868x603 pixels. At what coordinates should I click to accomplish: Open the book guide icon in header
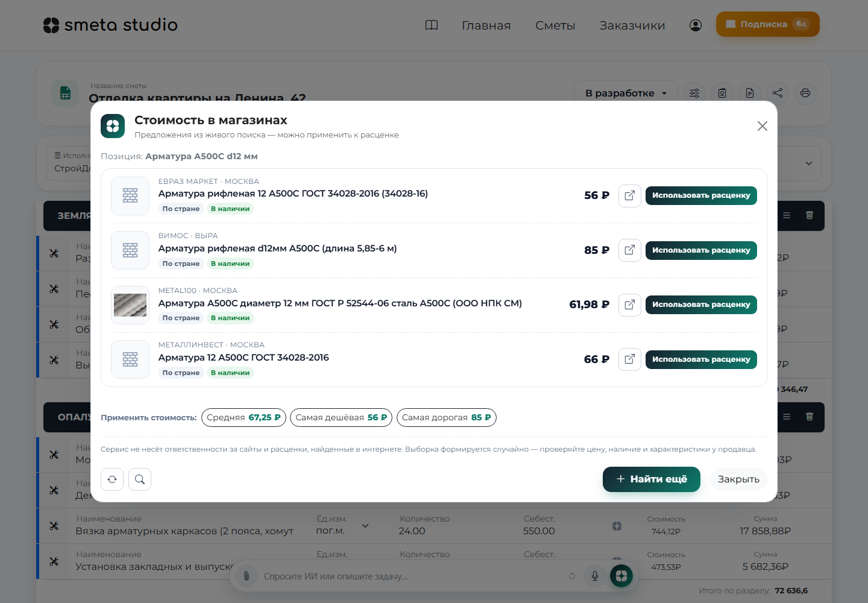pyautogui.click(x=432, y=25)
